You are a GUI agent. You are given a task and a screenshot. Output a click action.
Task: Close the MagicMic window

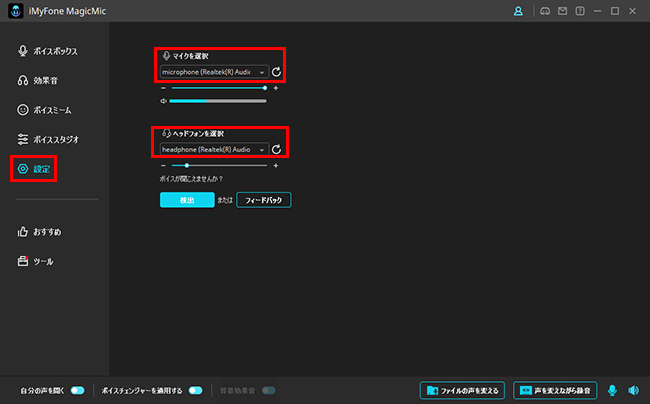tap(632, 11)
